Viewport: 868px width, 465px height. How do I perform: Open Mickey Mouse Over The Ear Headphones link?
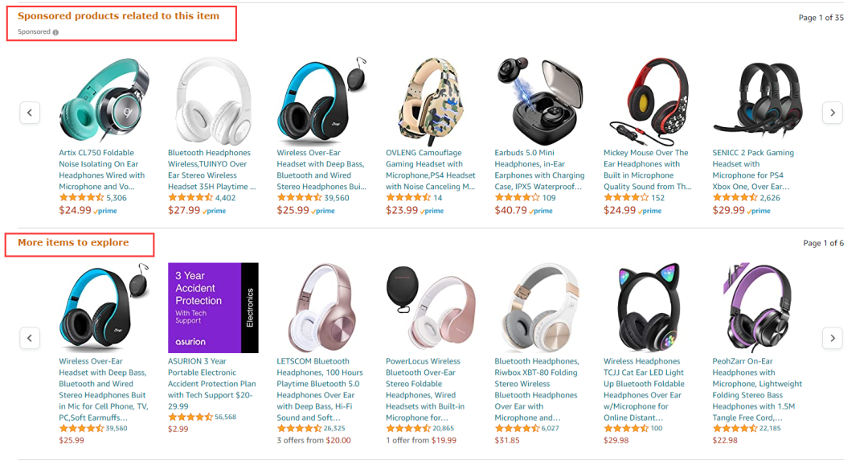[x=647, y=170]
